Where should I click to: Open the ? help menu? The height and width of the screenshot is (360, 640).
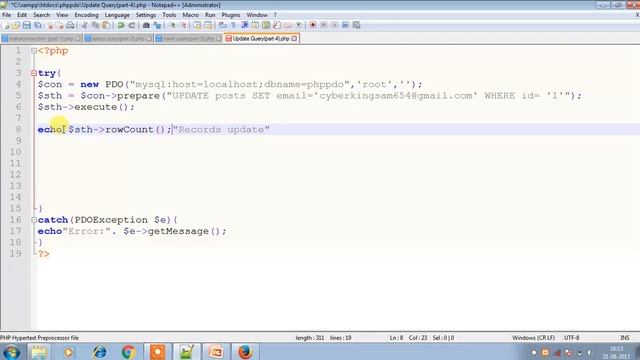tap(275, 15)
